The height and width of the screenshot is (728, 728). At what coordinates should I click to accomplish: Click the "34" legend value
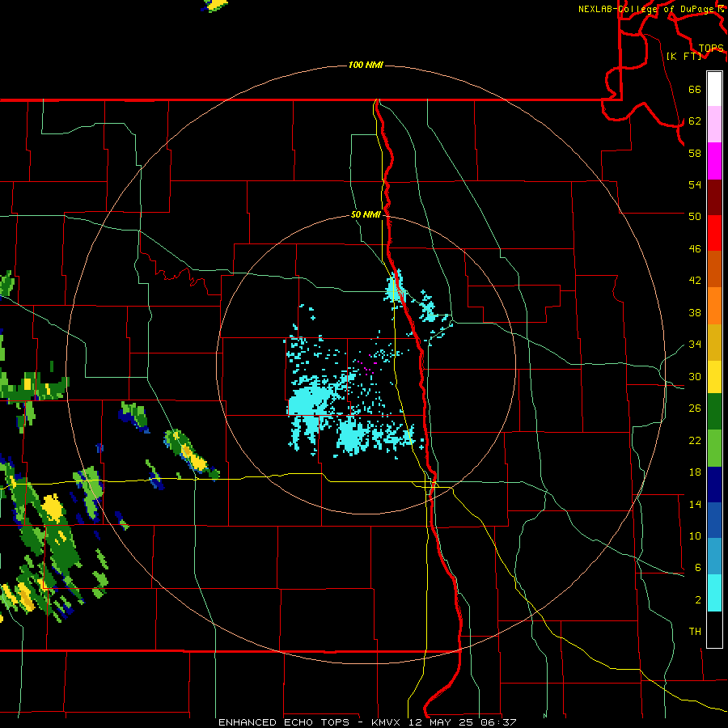pos(695,344)
